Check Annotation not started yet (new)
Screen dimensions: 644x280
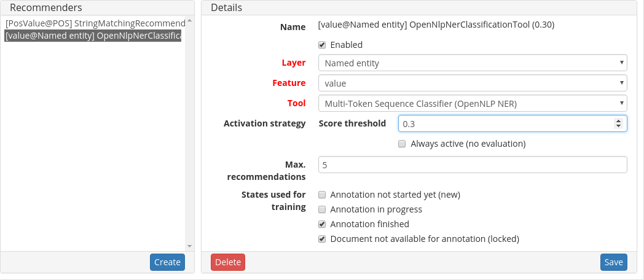322,195
